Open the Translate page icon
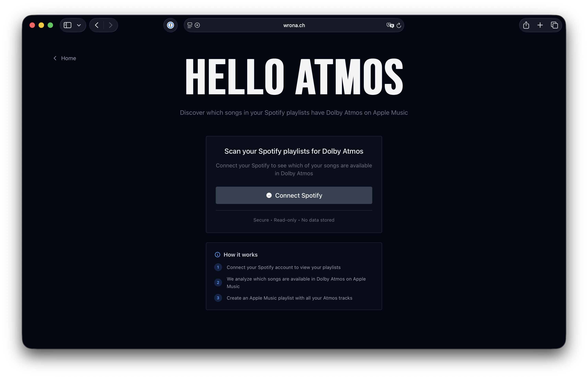588x378 pixels. tap(390, 25)
